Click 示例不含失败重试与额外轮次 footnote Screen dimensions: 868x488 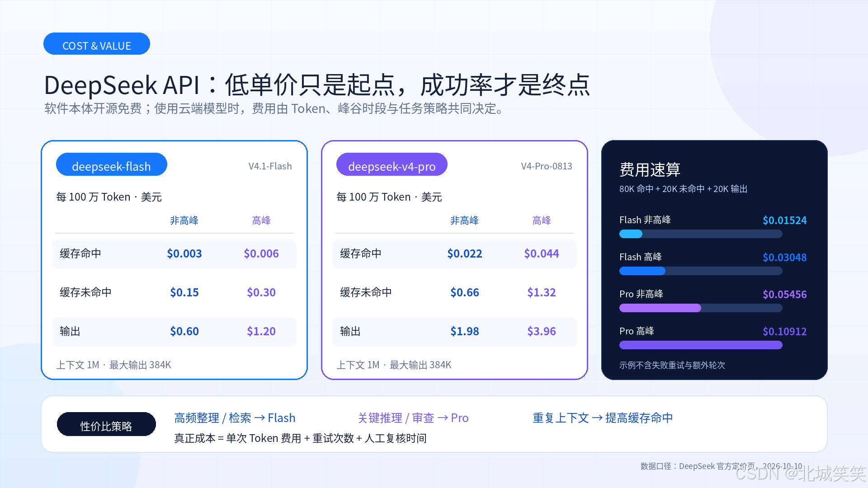(x=672, y=365)
